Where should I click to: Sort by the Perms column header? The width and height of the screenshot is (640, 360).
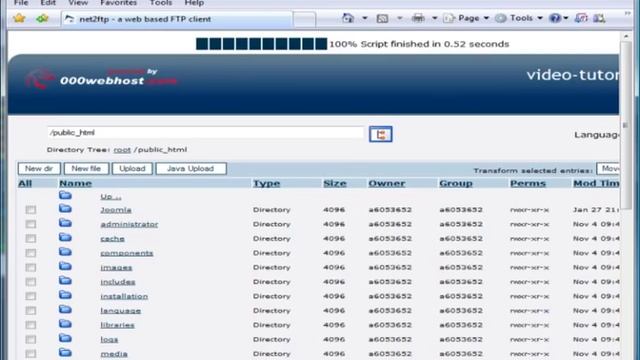(528, 183)
